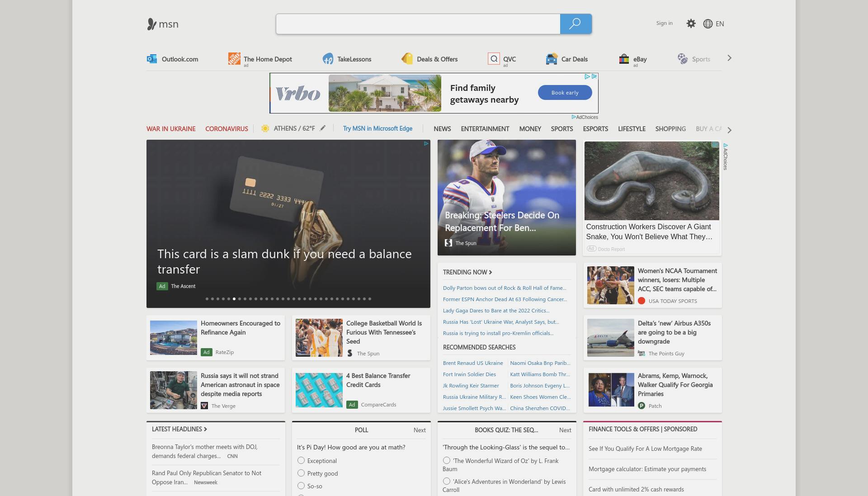Jump to the first carousel dot

click(x=207, y=299)
